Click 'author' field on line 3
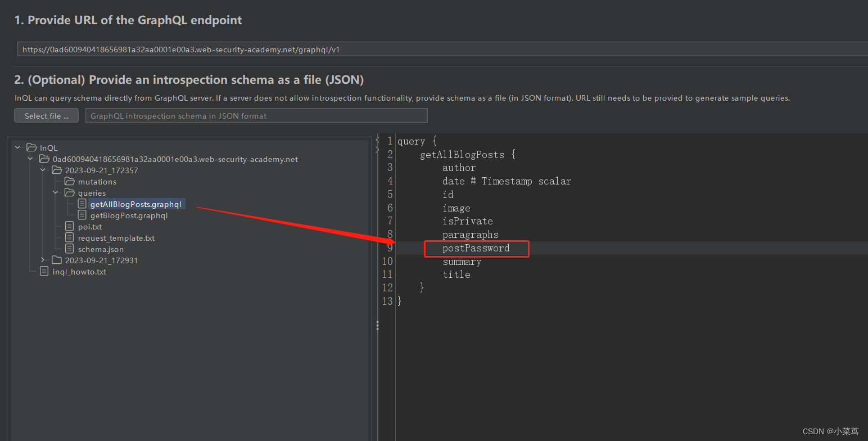Viewport: 868px width, 441px height. click(459, 168)
